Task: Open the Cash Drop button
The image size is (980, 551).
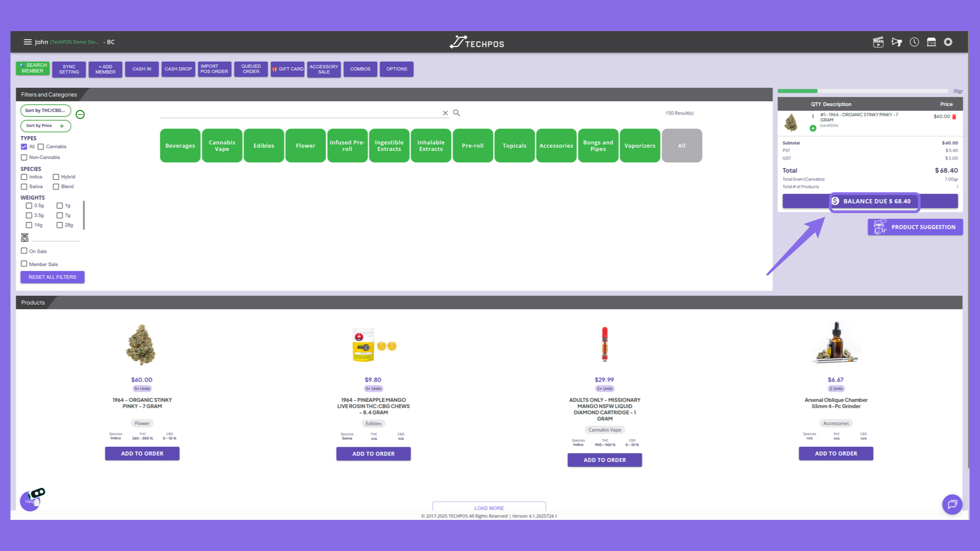Action: coord(178,69)
